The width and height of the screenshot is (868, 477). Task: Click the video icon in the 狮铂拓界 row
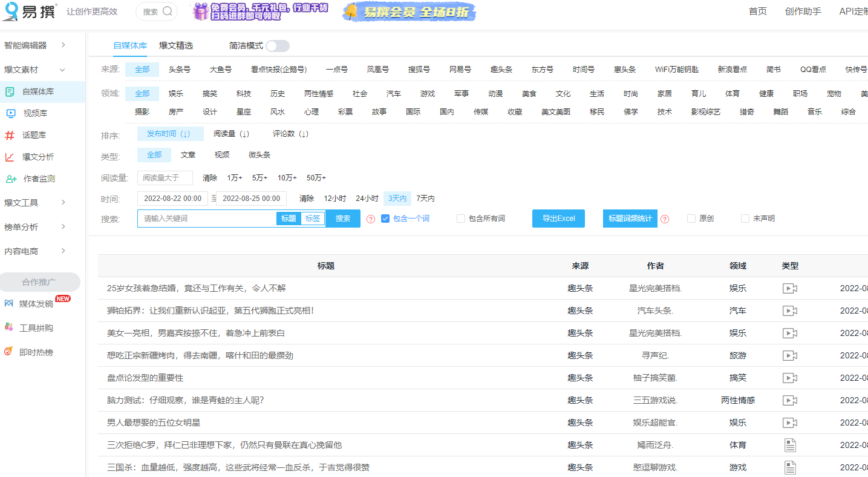point(790,311)
